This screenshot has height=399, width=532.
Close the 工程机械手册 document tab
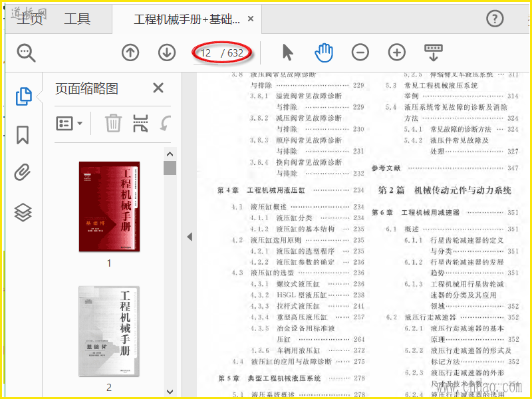click(251, 19)
